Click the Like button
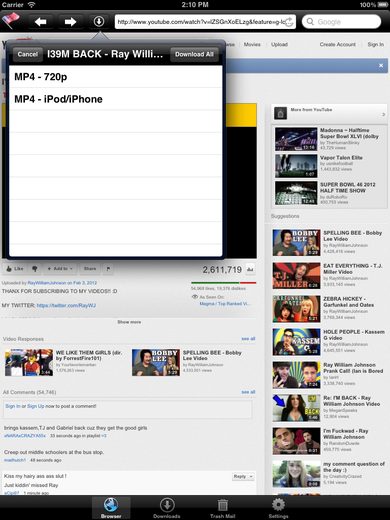The height and width of the screenshot is (520, 390). (x=15, y=268)
